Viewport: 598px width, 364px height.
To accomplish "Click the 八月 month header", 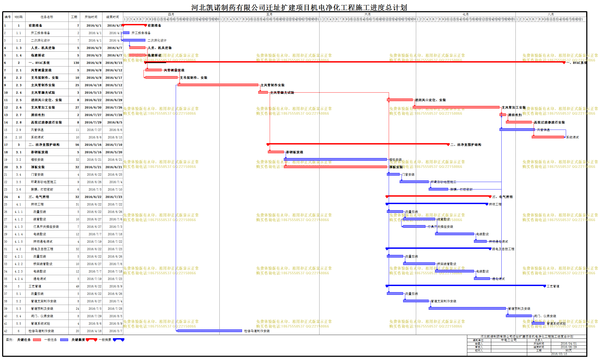I will 551,14.
